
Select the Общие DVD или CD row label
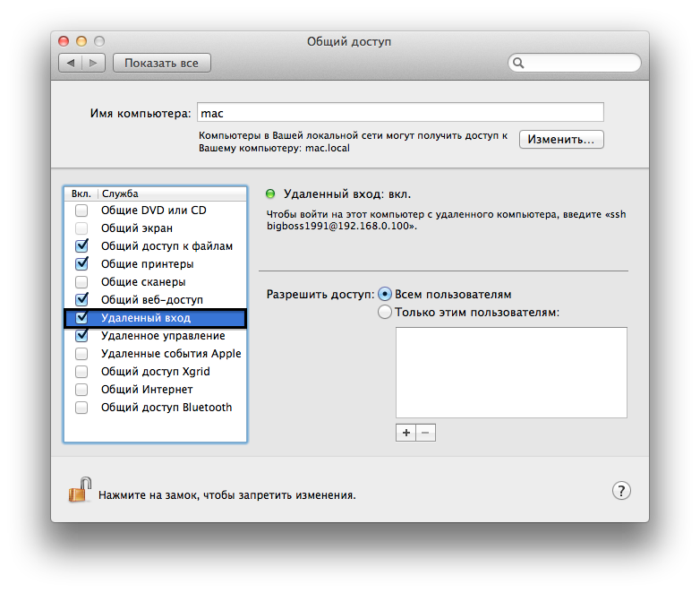[154, 210]
